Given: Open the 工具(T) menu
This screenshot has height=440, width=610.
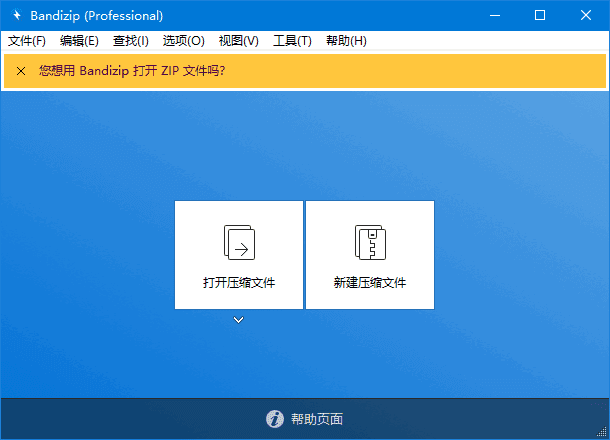Looking at the screenshot, I should [x=292, y=41].
